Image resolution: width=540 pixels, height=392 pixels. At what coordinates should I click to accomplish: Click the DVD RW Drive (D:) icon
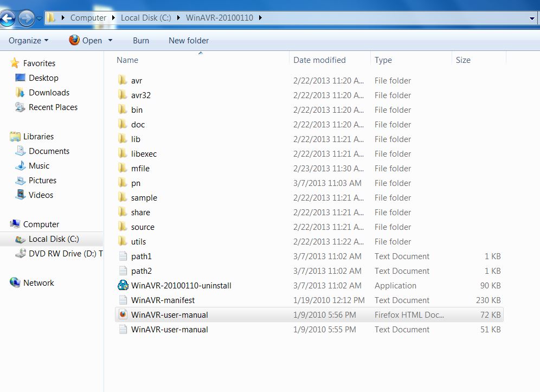click(20, 253)
